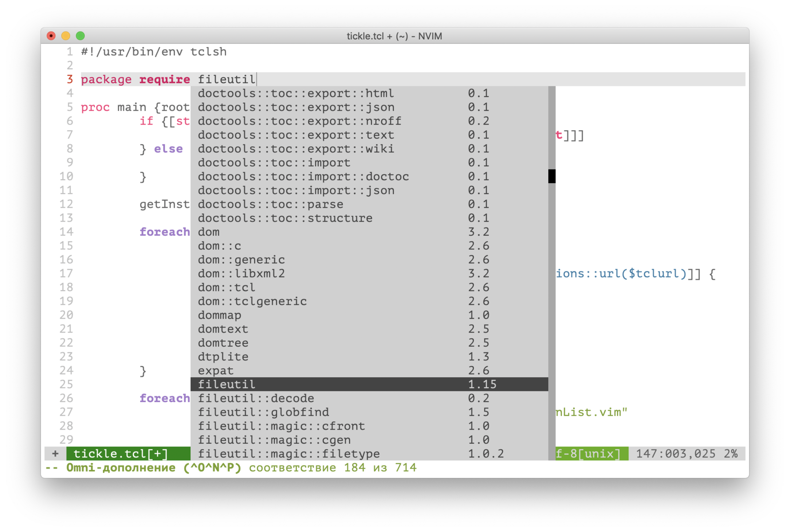The image size is (790, 532).
Task: Select doctools::toc::export::json completion entry
Action: pyautogui.click(x=369, y=107)
